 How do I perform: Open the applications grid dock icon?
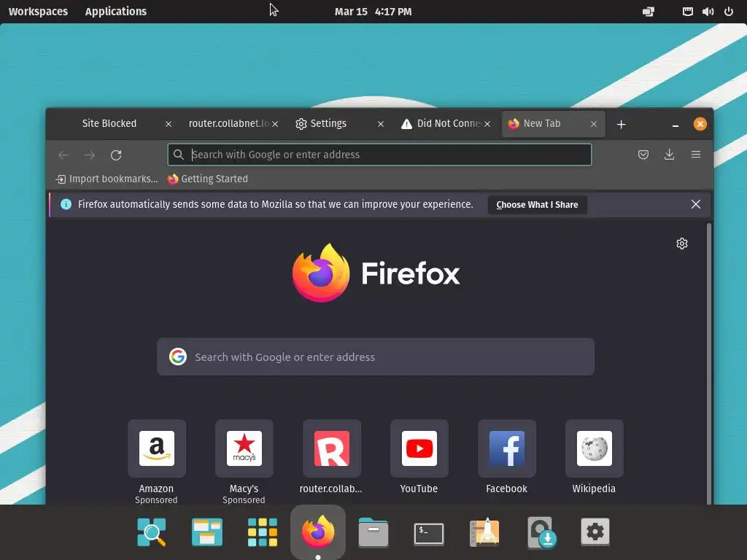click(263, 532)
